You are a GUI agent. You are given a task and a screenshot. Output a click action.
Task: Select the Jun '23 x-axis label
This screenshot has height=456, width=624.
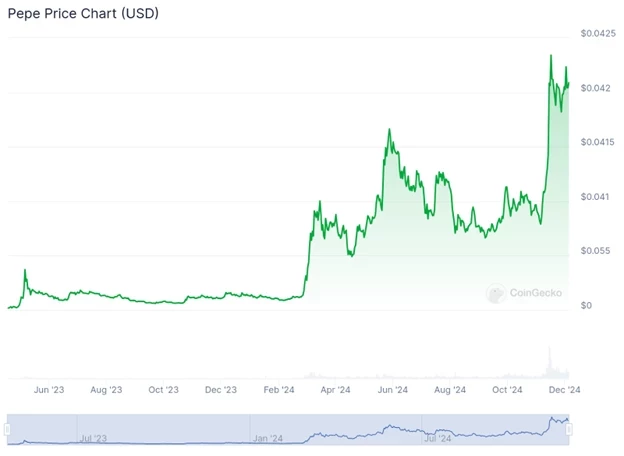tap(48, 390)
